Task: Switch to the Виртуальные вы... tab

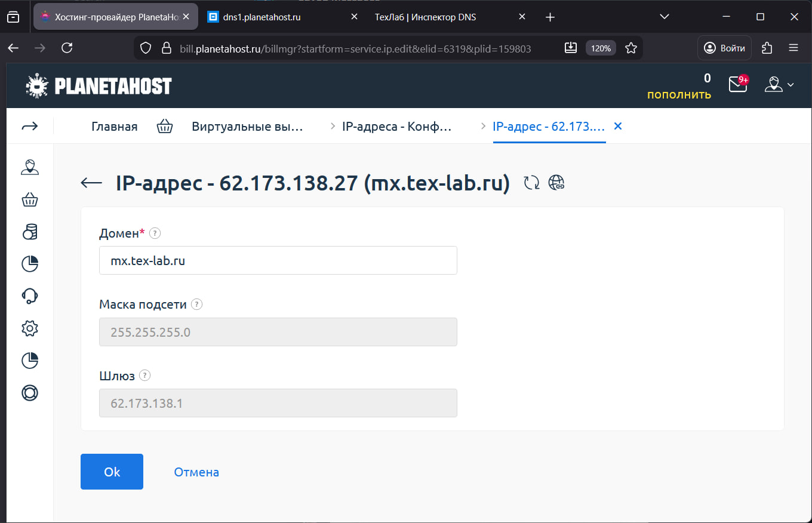Action: 247,127
